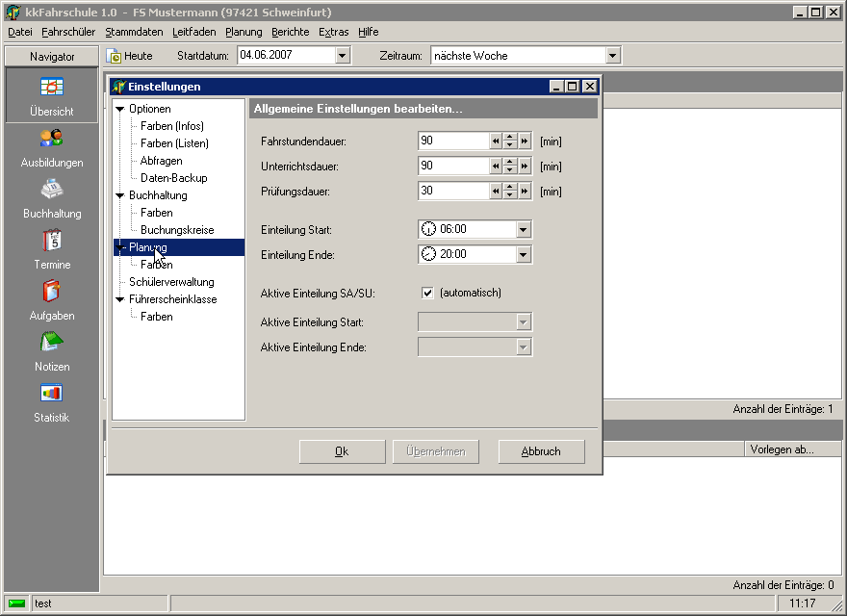Open the Aufgaben navigator icon
Viewport: 847px width, 616px height.
click(52, 292)
